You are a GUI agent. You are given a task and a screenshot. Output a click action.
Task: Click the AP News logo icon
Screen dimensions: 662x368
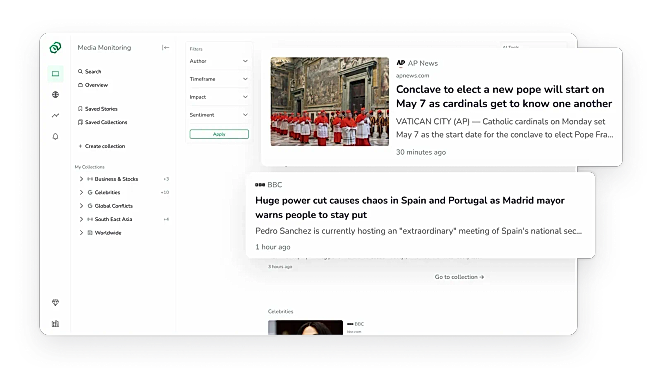[x=401, y=63]
